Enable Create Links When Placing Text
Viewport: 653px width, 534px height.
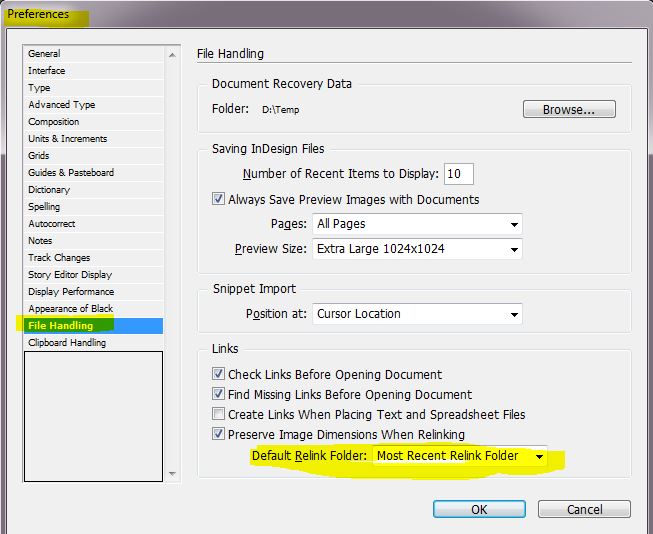click(218, 414)
